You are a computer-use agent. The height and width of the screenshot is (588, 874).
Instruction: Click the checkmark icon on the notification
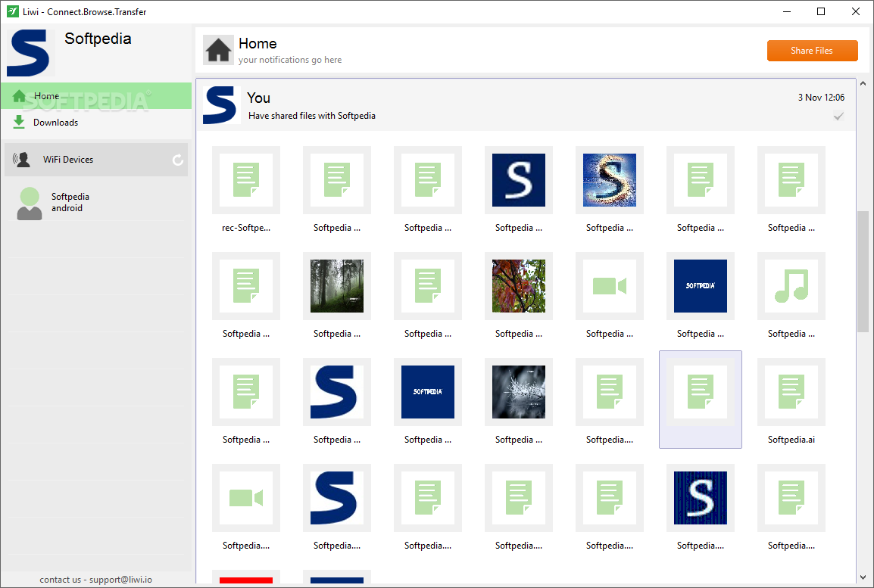point(838,117)
